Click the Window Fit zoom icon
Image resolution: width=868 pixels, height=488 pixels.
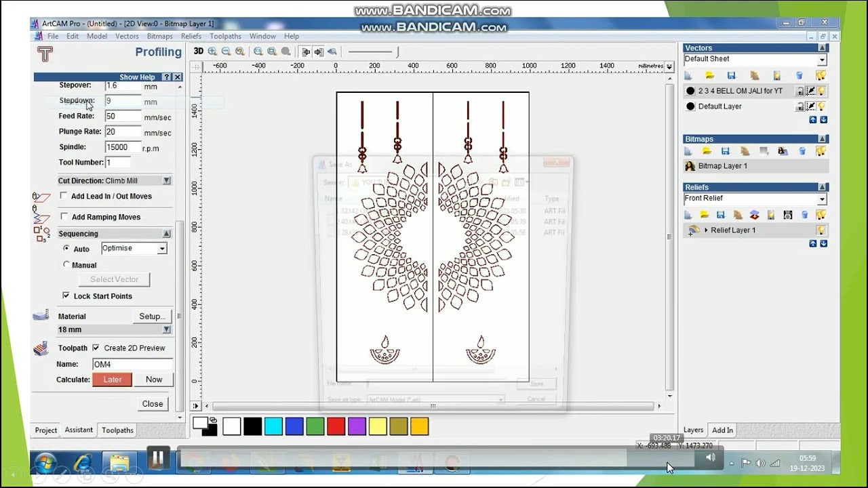pyautogui.click(x=272, y=52)
